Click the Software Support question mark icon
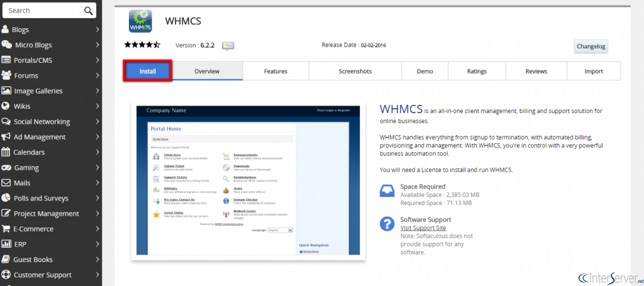 387,224
